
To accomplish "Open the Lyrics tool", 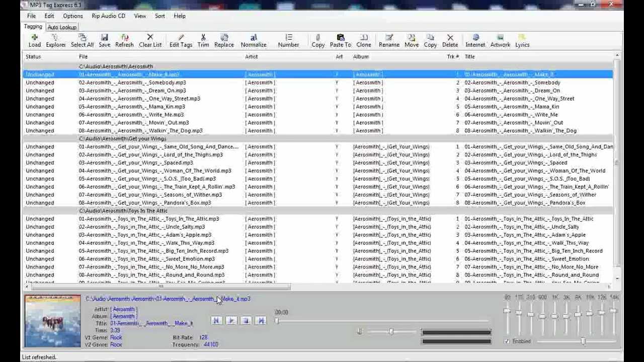I will pyautogui.click(x=522, y=40).
